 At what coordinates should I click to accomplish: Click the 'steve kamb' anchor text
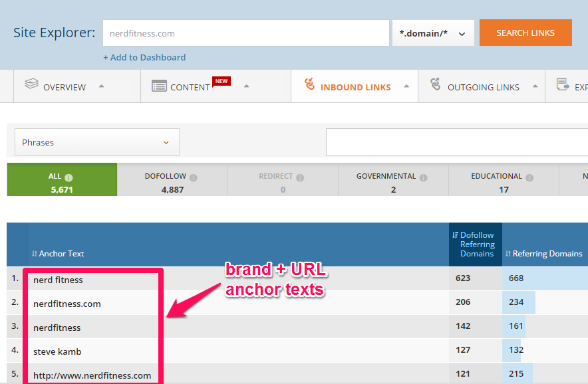click(x=57, y=352)
